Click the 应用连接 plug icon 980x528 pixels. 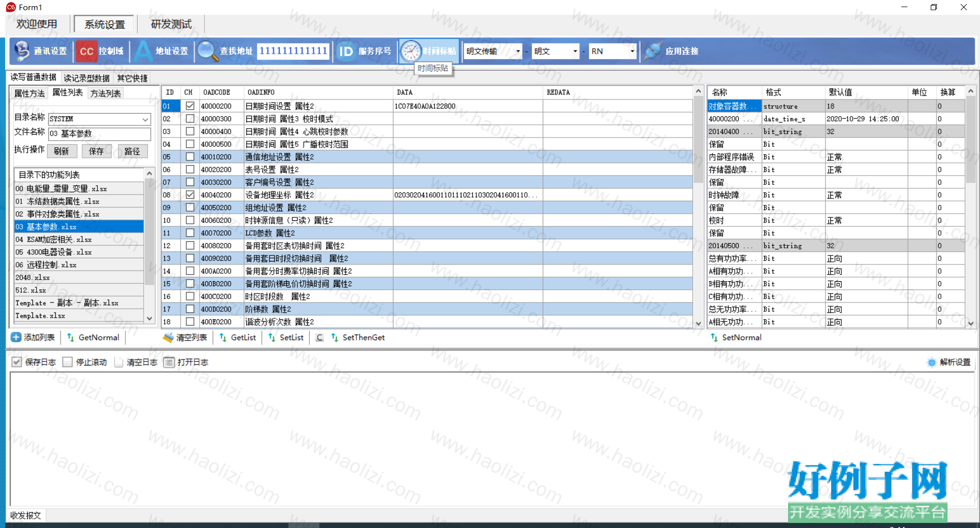(653, 51)
